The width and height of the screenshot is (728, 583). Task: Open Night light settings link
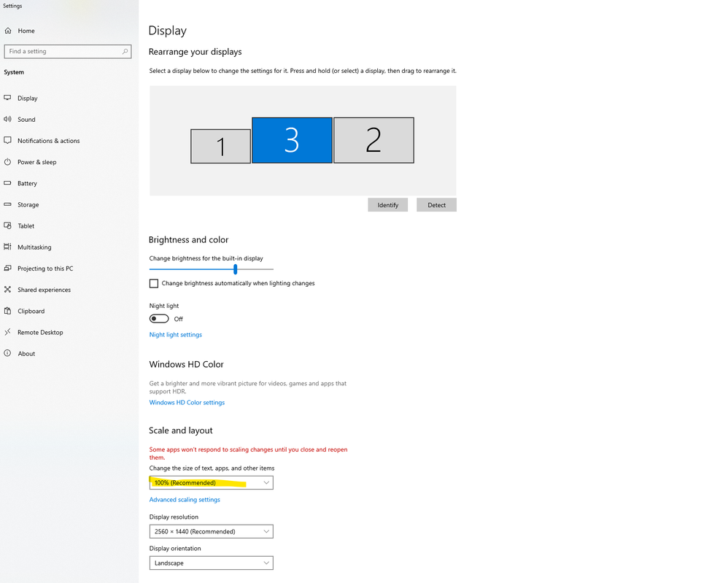click(x=176, y=334)
